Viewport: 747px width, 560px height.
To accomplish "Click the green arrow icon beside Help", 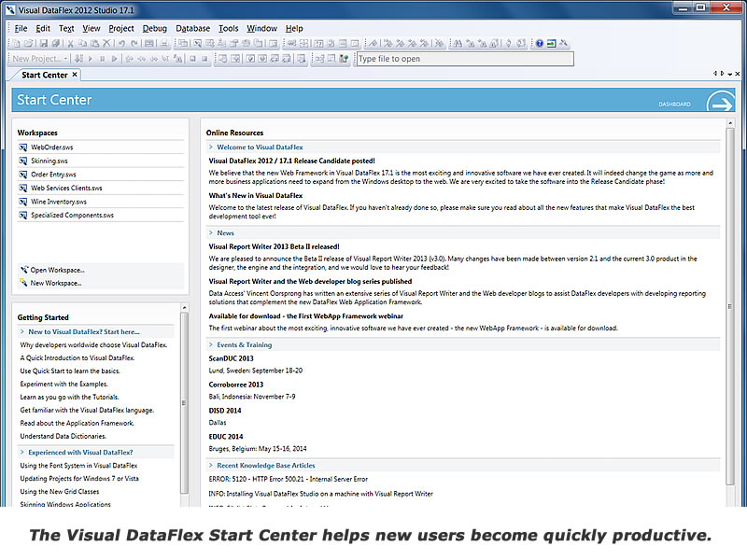I will click(551, 43).
